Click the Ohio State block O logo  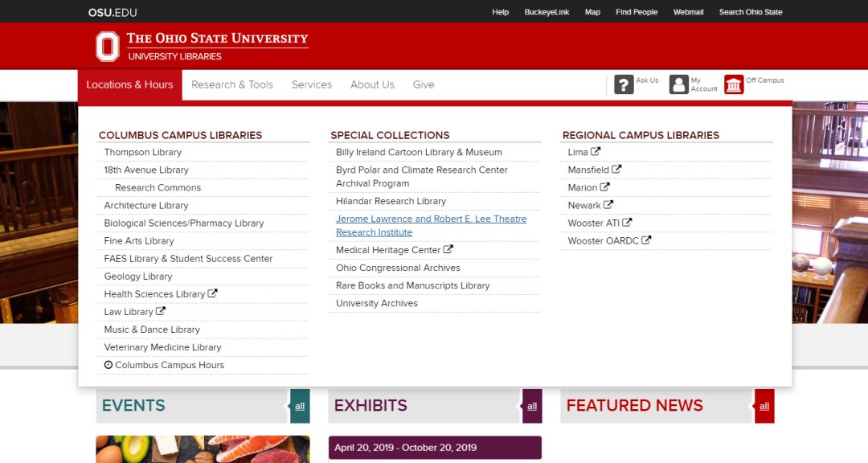click(108, 46)
